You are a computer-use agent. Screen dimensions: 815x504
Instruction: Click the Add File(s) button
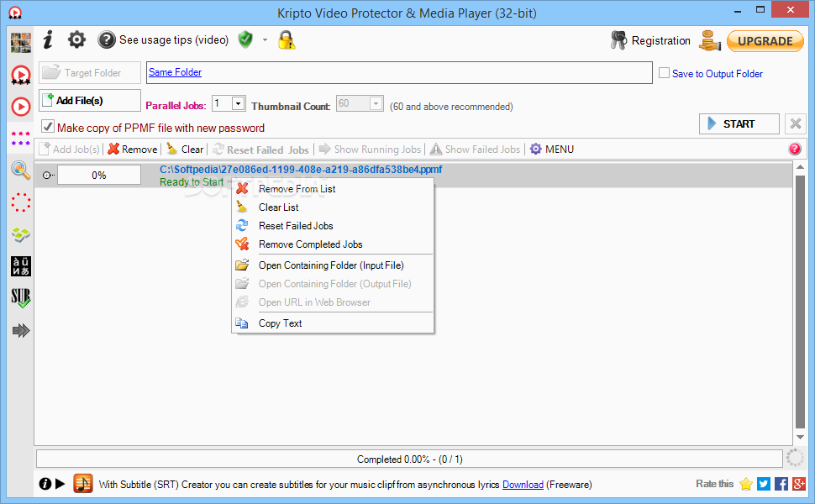point(90,100)
